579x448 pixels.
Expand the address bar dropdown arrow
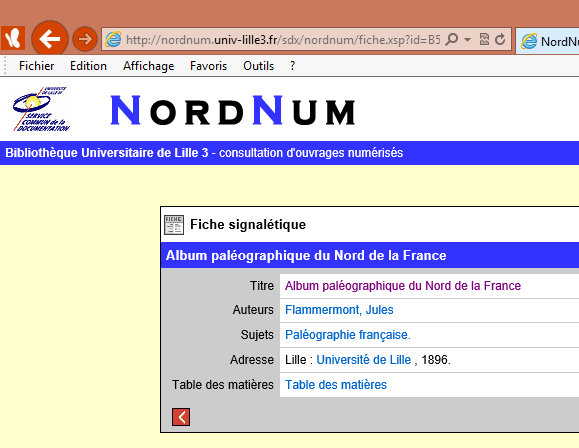(467, 39)
